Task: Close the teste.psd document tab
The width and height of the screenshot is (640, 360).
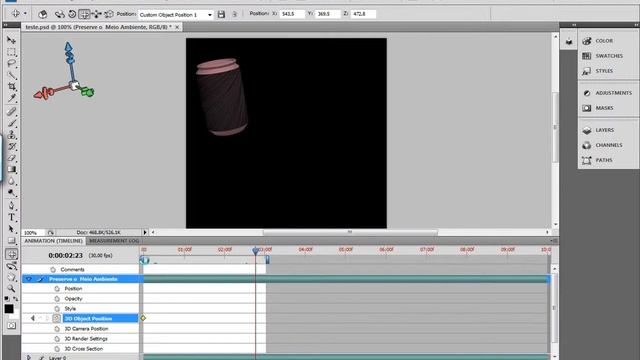Action: (x=177, y=27)
